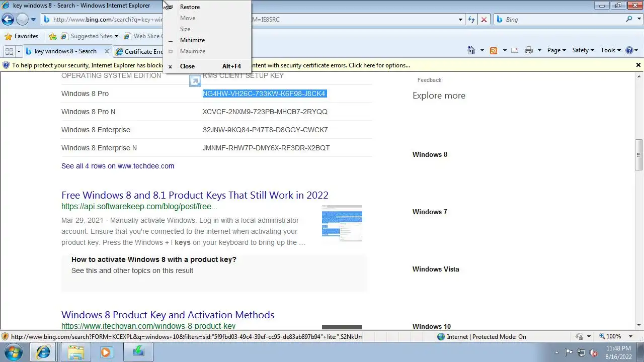Click the green download app taskbar icon

(x=138, y=352)
